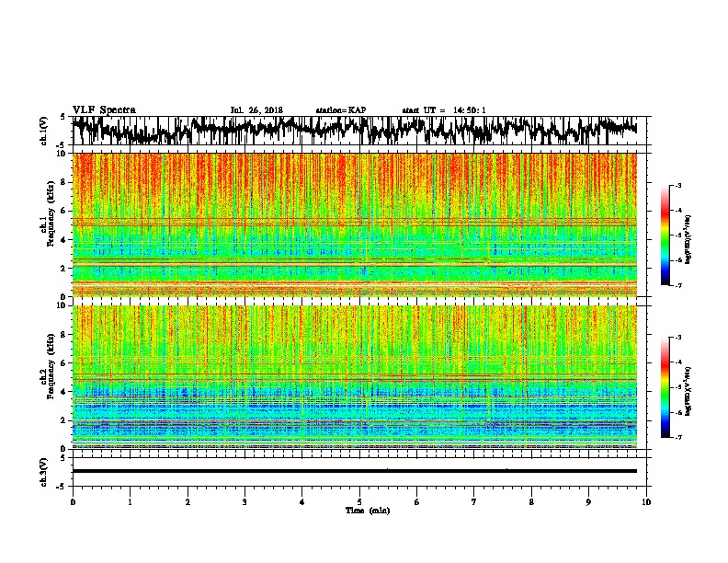Click the time axis tick label "9"
728x563 pixels.
click(588, 502)
